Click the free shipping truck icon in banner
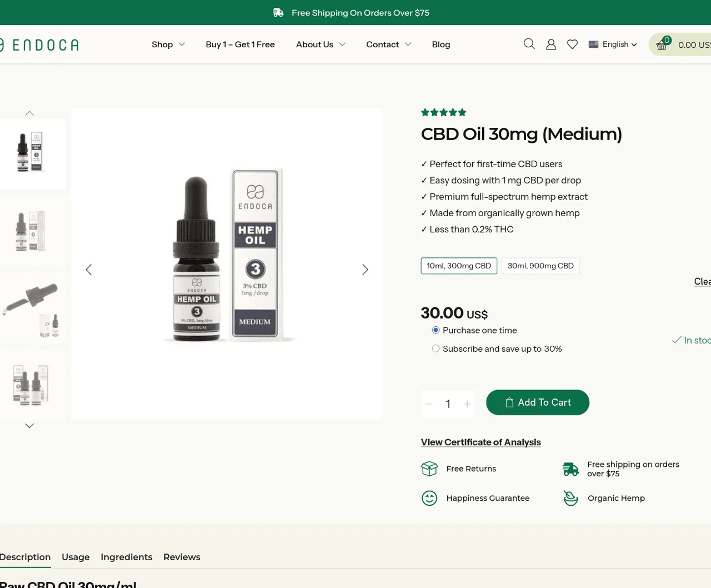 [278, 12]
